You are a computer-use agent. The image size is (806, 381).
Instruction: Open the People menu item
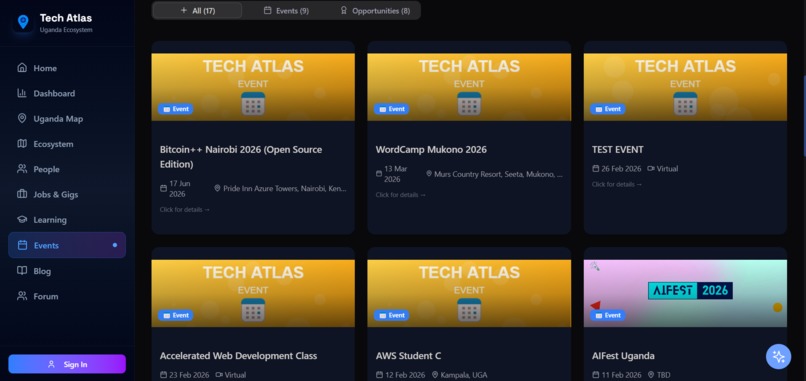click(67, 169)
